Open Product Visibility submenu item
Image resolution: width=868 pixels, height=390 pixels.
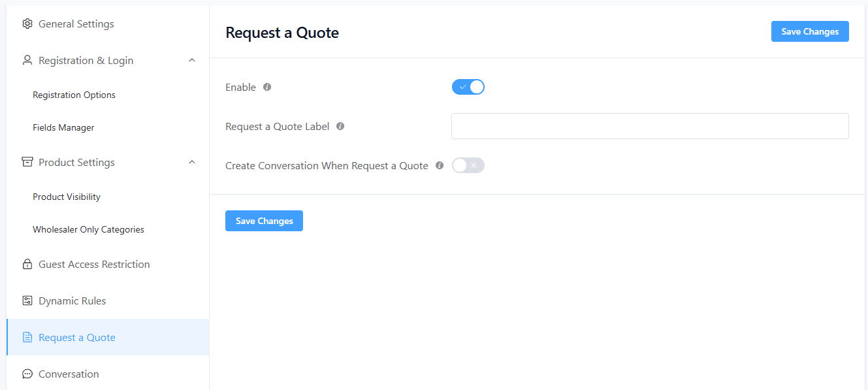click(x=108, y=197)
